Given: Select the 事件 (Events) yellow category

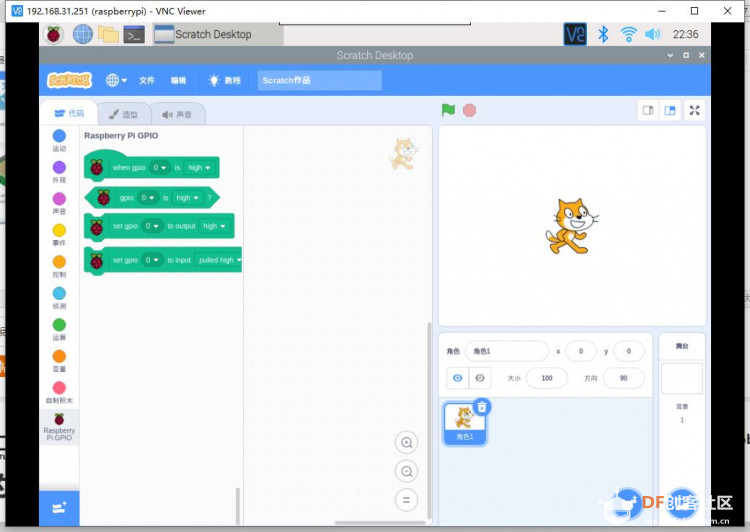Looking at the screenshot, I should click(x=59, y=235).
